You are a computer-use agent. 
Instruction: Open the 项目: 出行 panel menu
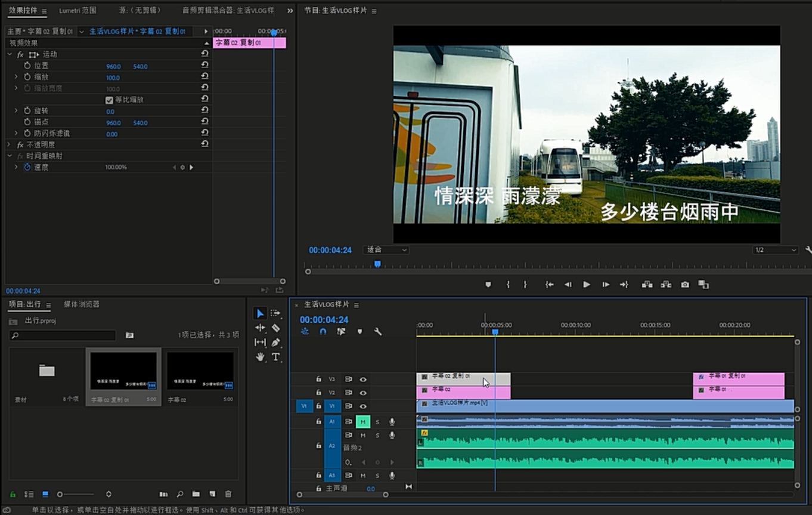click(48, 305)
